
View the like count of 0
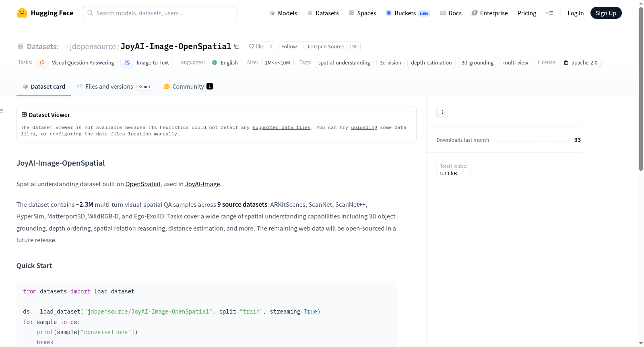pos(271,46)
